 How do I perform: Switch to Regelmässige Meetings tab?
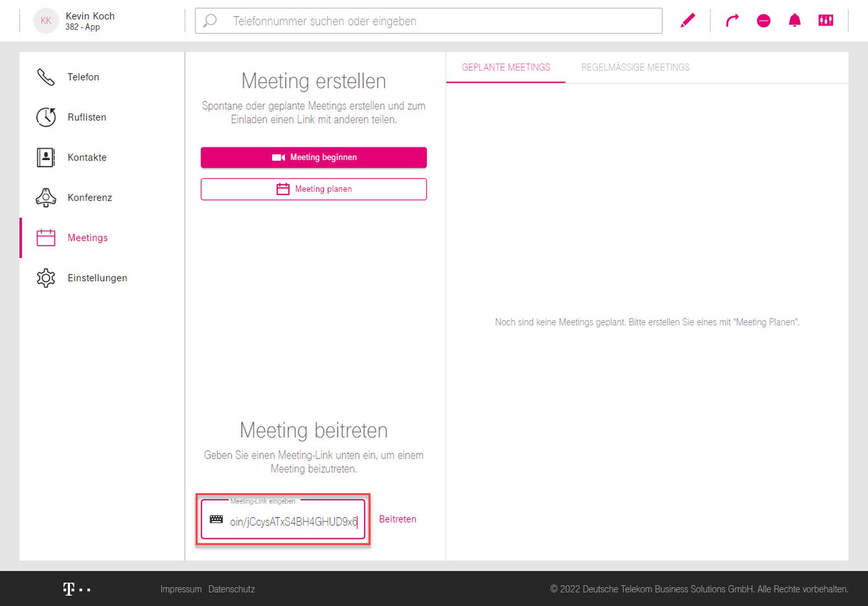pos(635,68)
